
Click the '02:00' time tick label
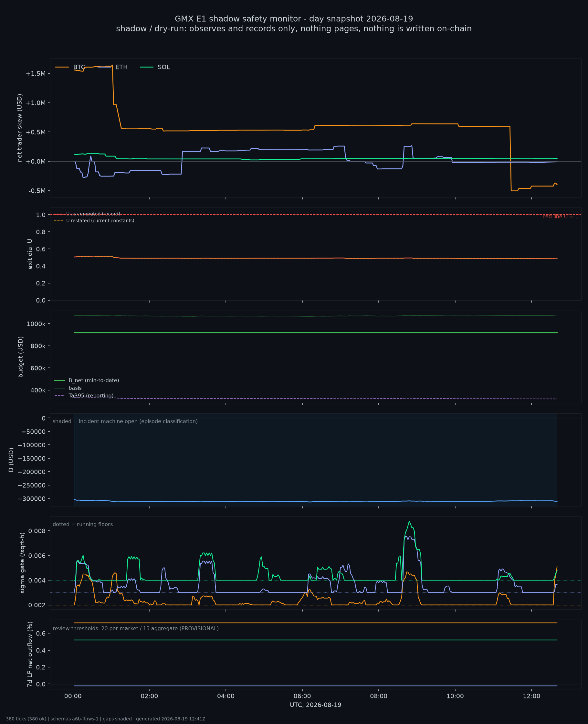pos(149,696)
